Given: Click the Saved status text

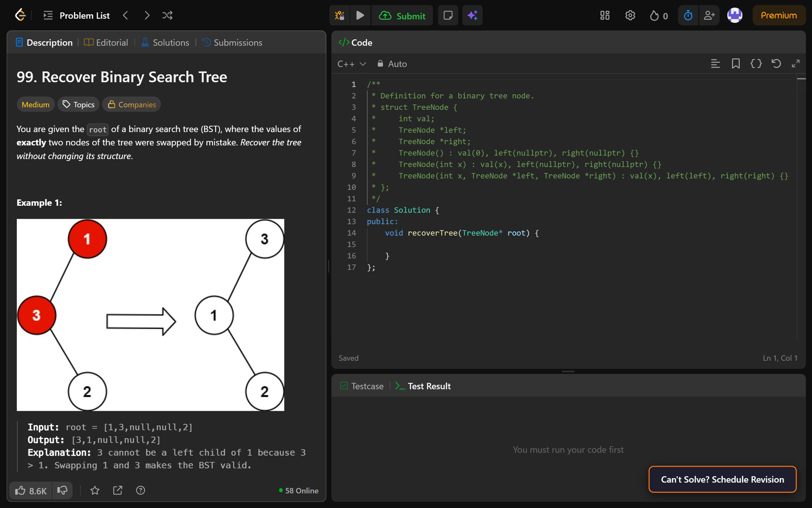Looking at the screenshot, I should 349,358.
